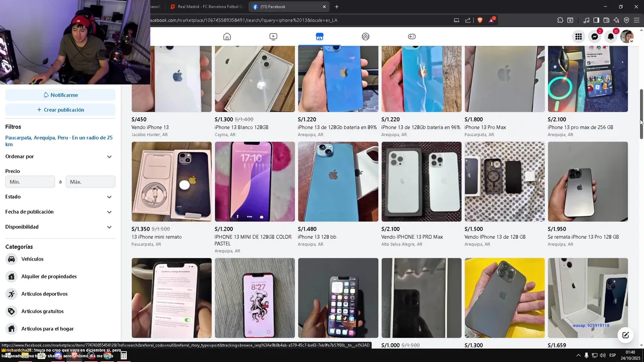Click the media control music note icon
Viewport: 644px width, 362px height.
click(586, 20)
